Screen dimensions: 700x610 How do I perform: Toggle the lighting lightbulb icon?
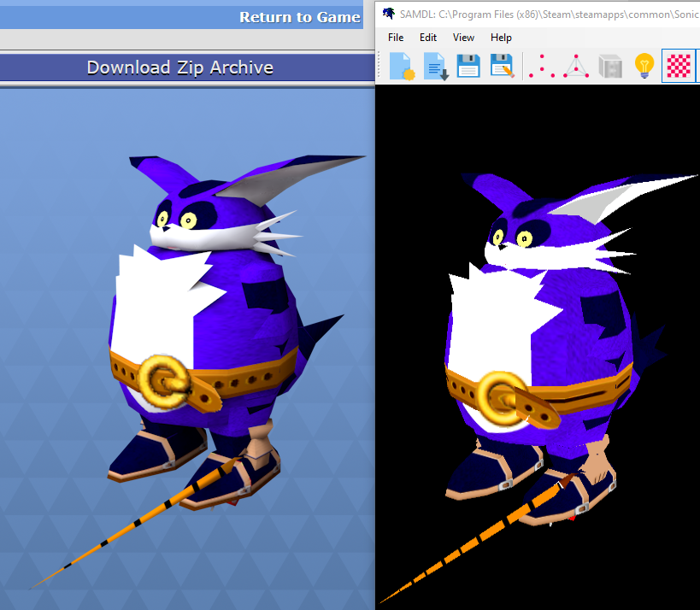[644, 66]
